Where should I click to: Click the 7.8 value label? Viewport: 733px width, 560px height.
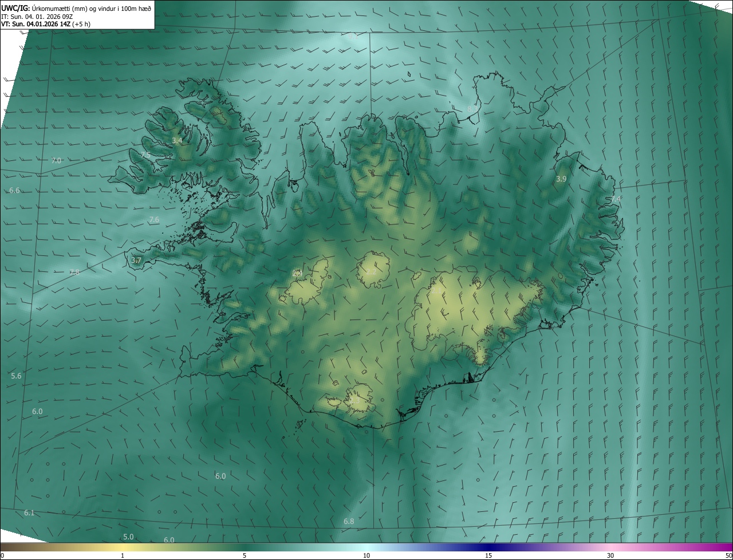point(74,273)
